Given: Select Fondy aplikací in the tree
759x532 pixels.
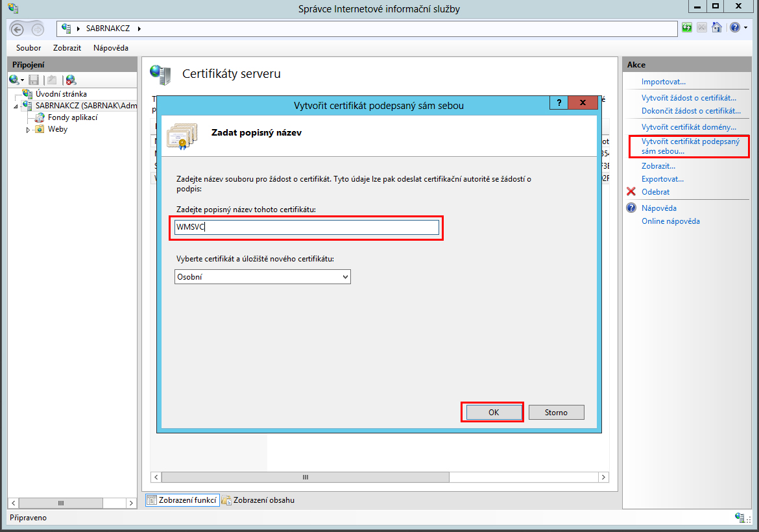Looking at the screenshot, I should pyautogui.click(x=72, y=117).
